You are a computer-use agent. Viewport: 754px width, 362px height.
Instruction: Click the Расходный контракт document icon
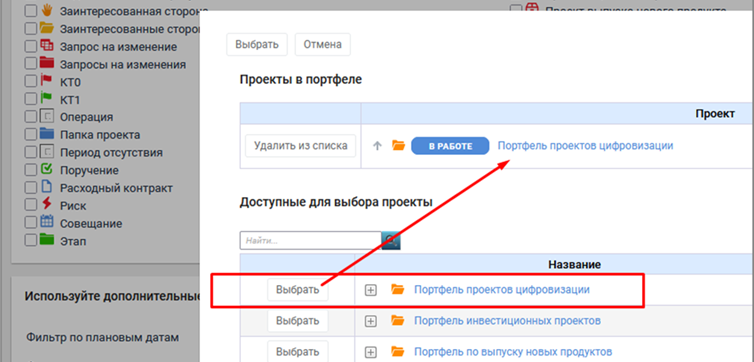(x=47, y=187)
